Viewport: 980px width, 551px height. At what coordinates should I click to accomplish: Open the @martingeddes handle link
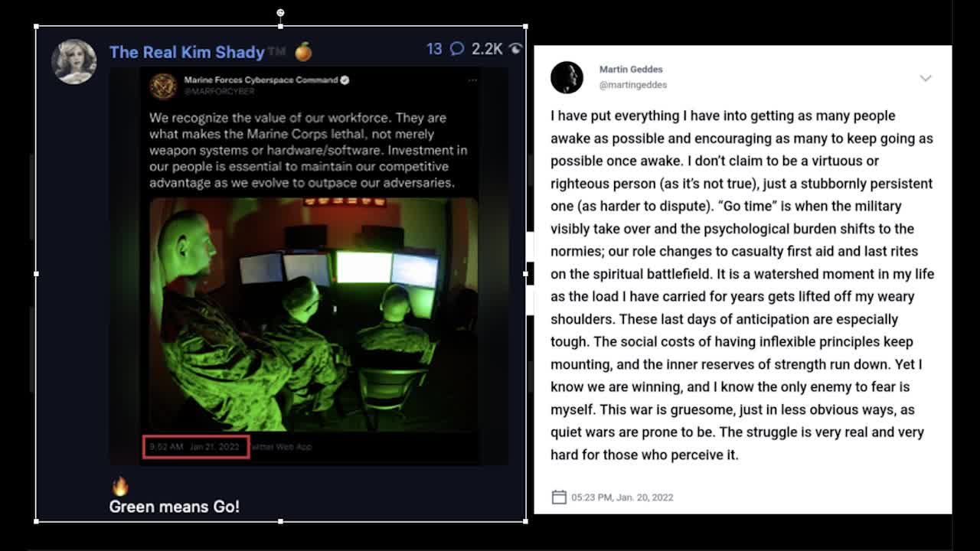[632, 85]
